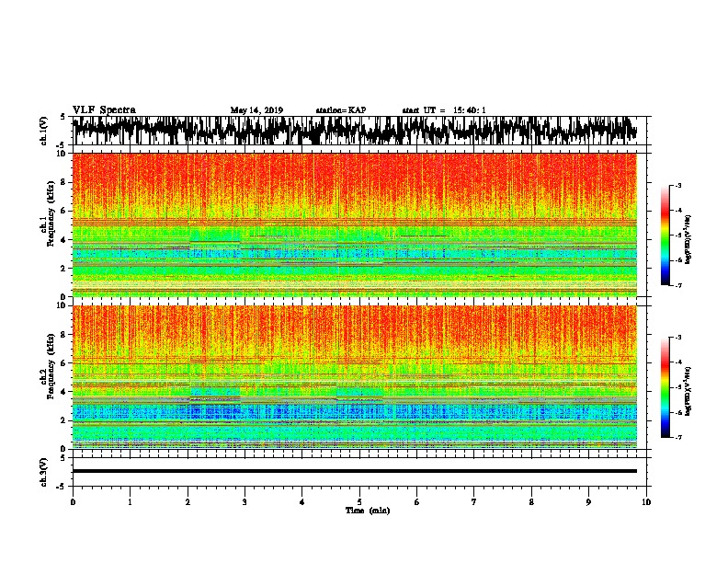Click the "-3" label on ch.2 color scale
The width and height of the screenshot is (728, 563).
[677, 338]
